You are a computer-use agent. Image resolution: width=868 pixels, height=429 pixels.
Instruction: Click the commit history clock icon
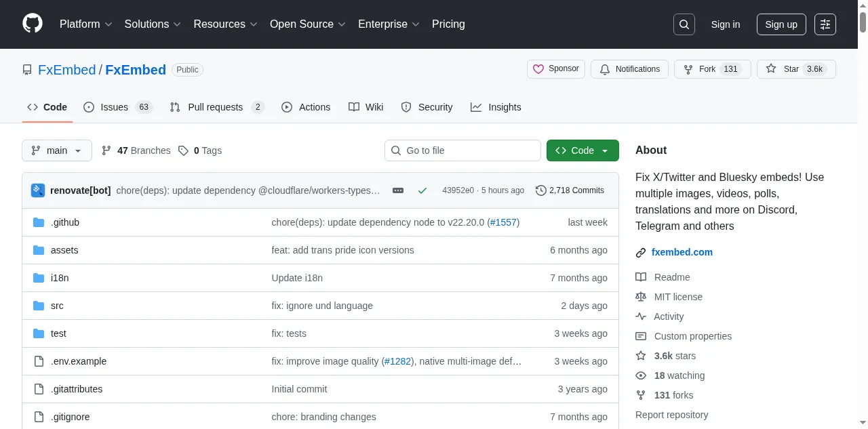click(540, 190)
